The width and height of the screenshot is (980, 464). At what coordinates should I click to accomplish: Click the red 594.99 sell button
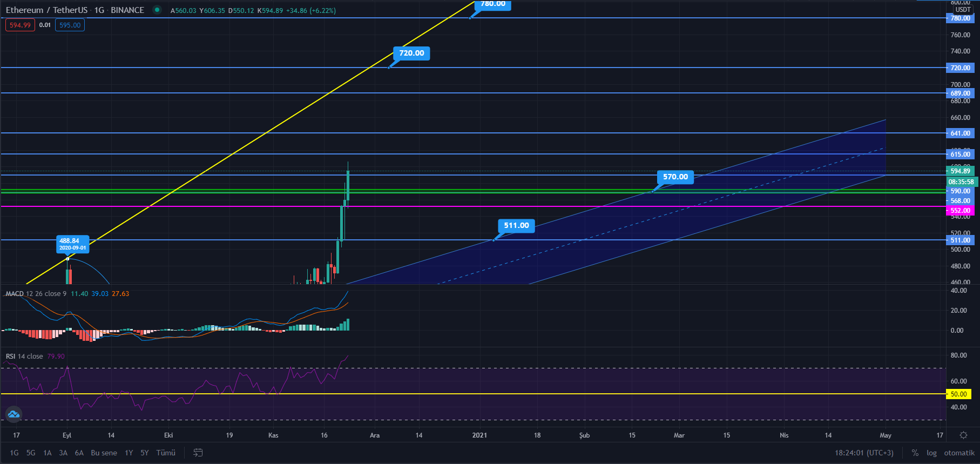click(x=20, y=25)
